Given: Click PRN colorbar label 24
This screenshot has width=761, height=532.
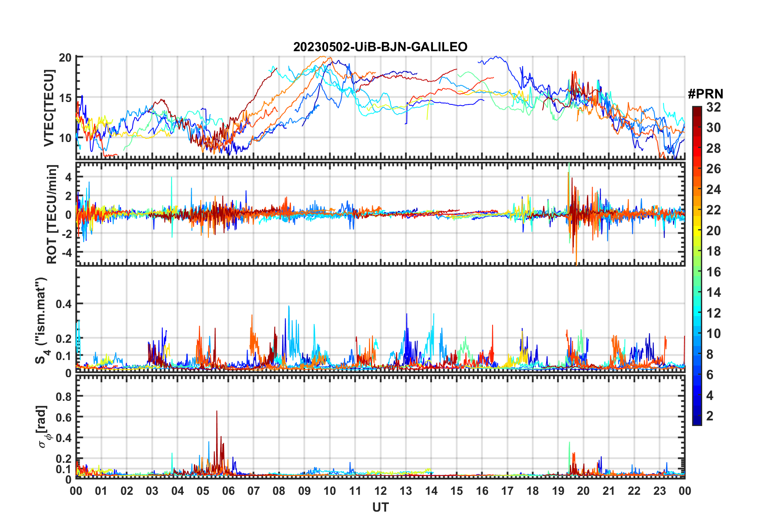Looking at the screenshot, I should pos(713,190).
